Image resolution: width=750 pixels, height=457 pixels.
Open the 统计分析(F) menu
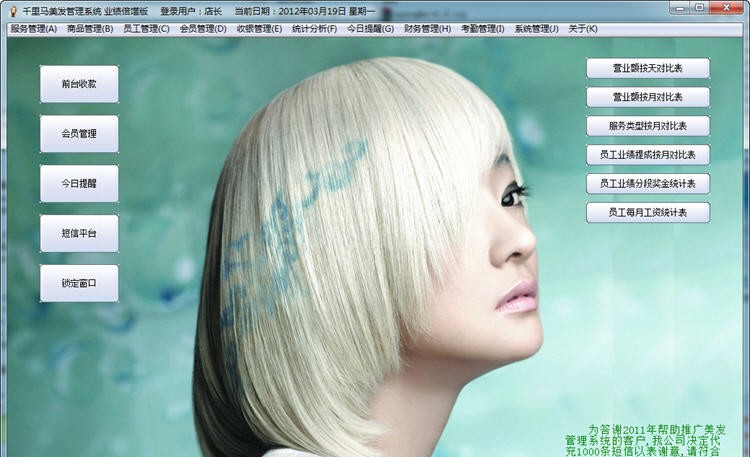315,29
